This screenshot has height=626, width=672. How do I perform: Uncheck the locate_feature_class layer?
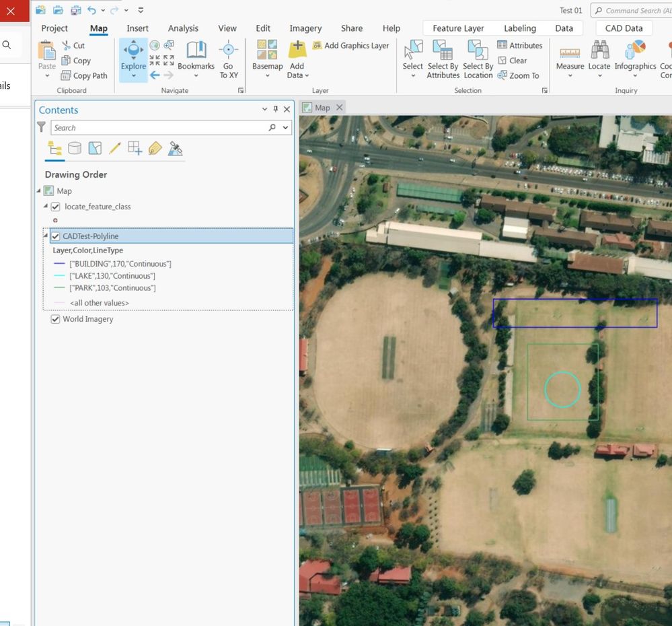[x=56, y=207]
